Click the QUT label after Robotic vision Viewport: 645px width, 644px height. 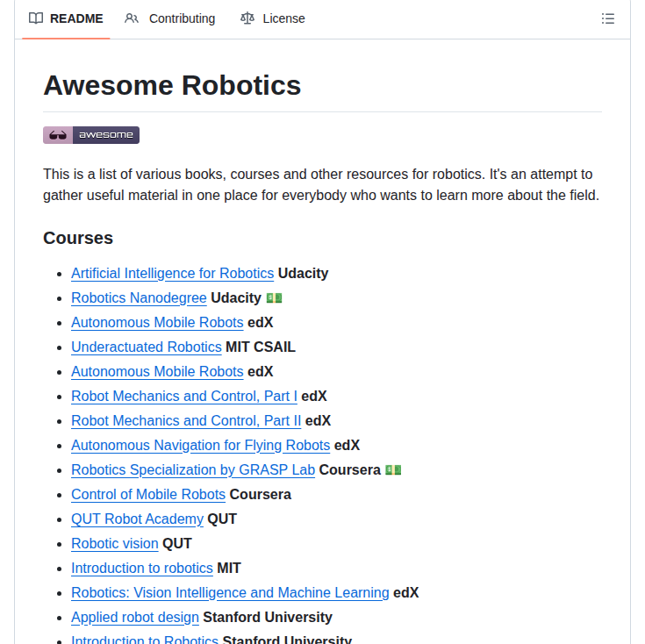tap(177, 543)
